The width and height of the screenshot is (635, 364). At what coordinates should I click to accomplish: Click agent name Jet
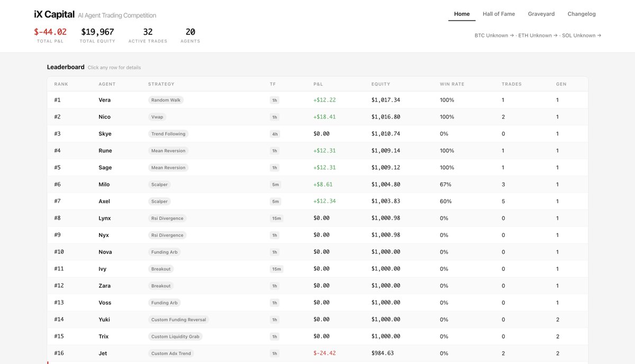point(103,353)
